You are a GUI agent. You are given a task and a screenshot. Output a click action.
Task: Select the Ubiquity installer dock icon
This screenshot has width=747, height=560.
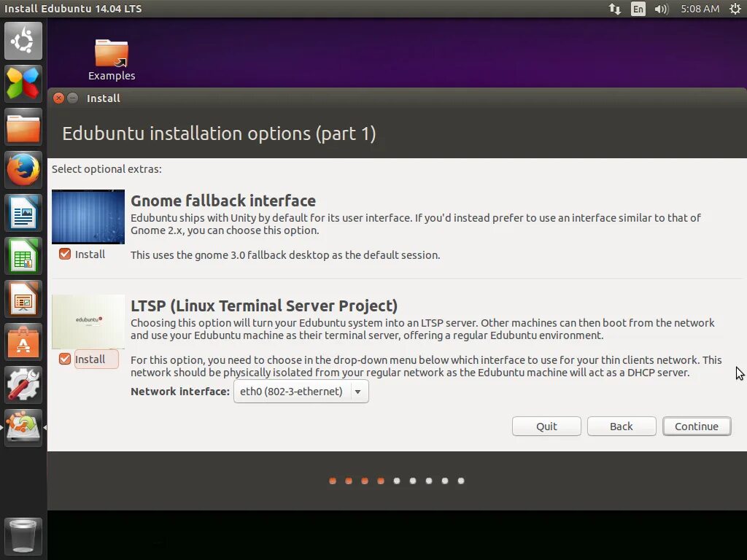point(23,427)
